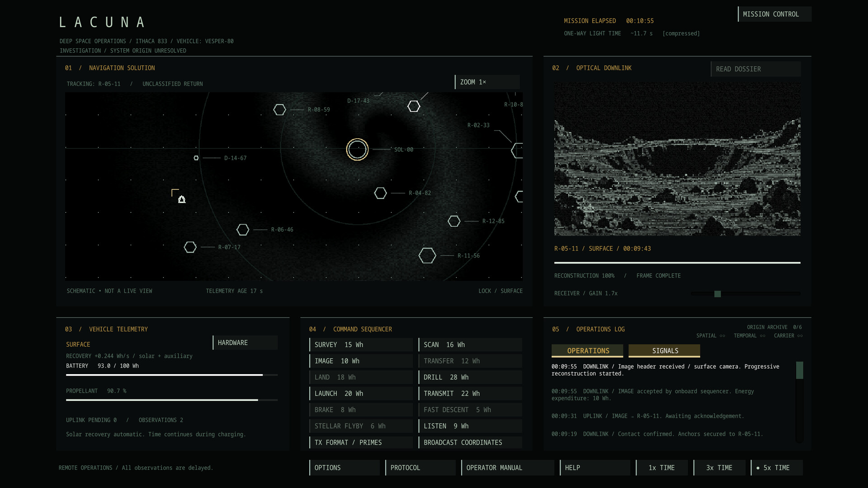
Task: Queue the IMAGE 10 Wh command
Action: pyautogui.click(x=361, y=361)
